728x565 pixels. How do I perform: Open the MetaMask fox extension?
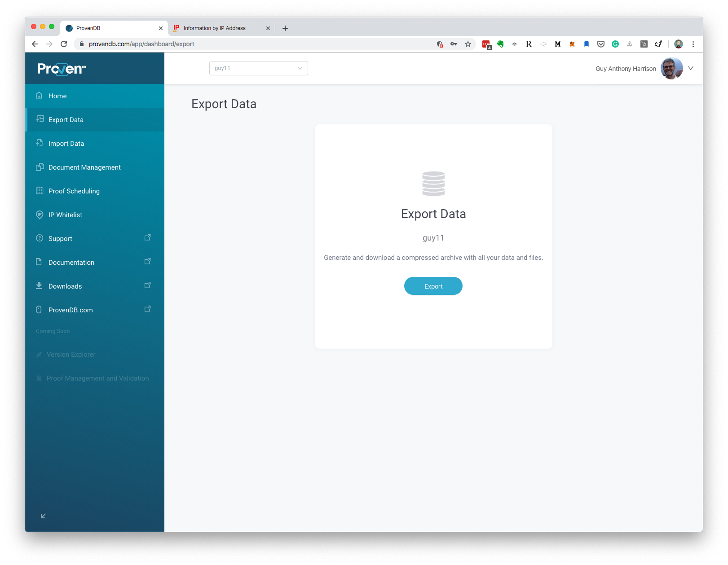coord(572,44)
